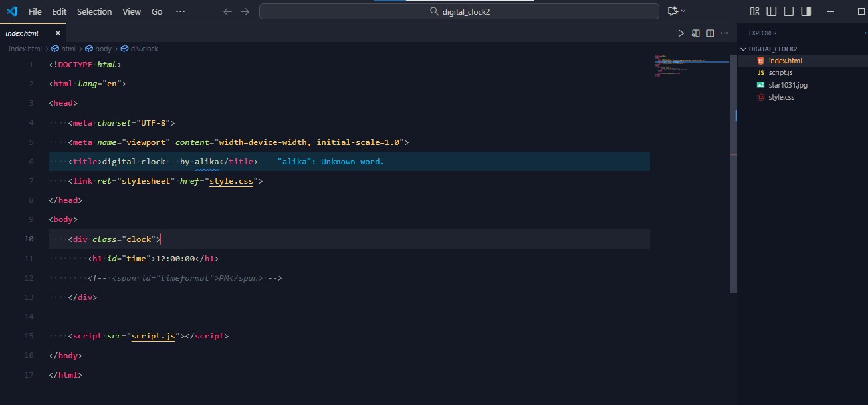Click the "alika": Unknown word message

[331, 162]
